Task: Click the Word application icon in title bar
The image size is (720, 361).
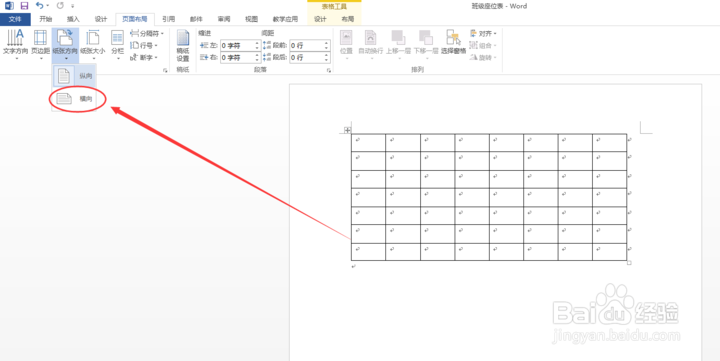Action: (10, 6)
